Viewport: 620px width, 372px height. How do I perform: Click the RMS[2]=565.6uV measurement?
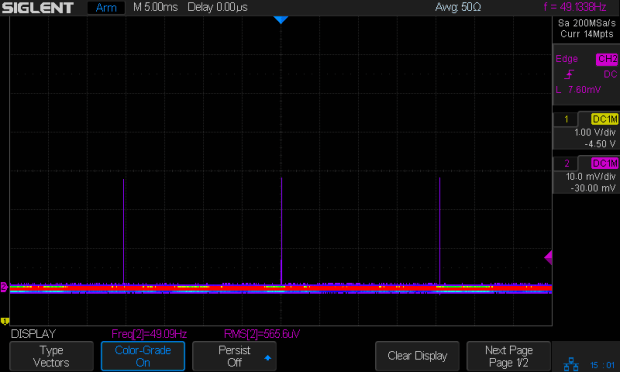[x=262, y=334]
